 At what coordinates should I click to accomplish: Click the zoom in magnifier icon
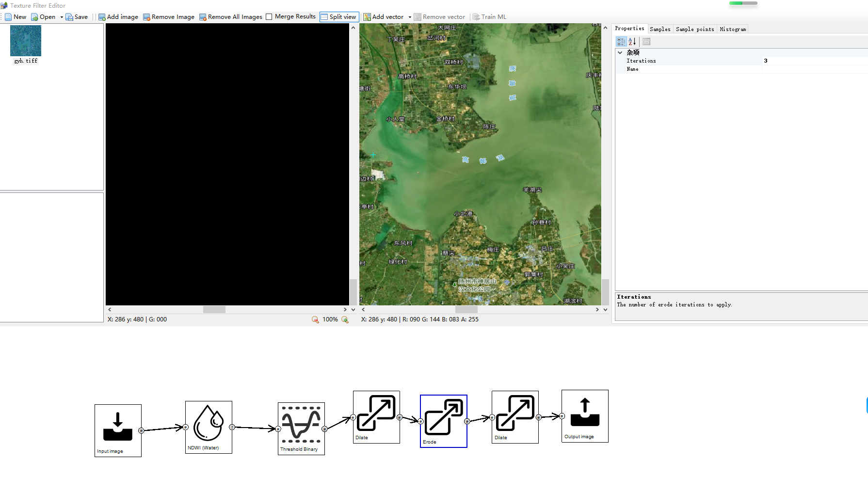tap(345, 319)
